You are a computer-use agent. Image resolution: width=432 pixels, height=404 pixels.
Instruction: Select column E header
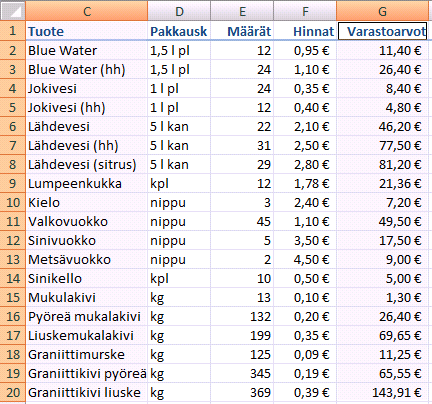click(242, 11)
